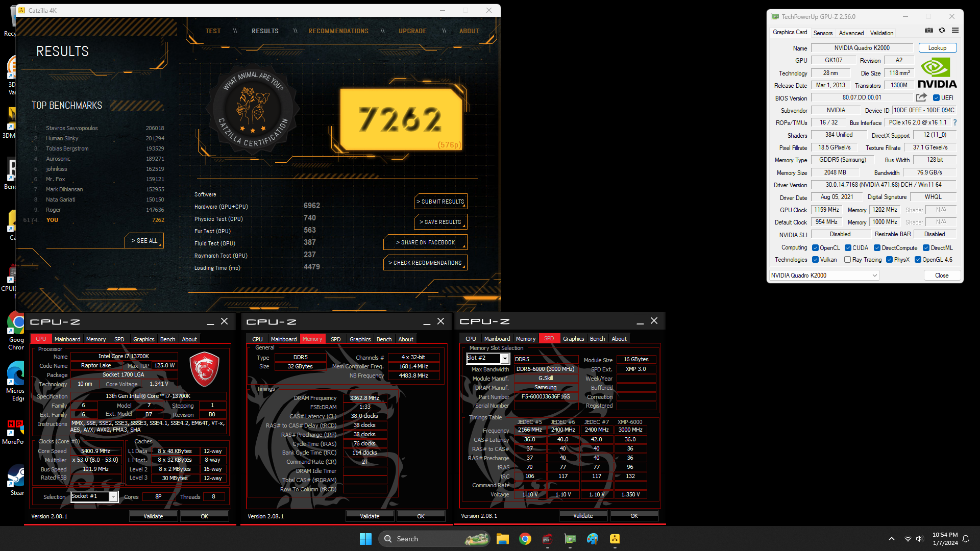The height and width of the screenshot is (551, 980).
Task: Open the GPU-Z hamburger menu
Action: 955,31
